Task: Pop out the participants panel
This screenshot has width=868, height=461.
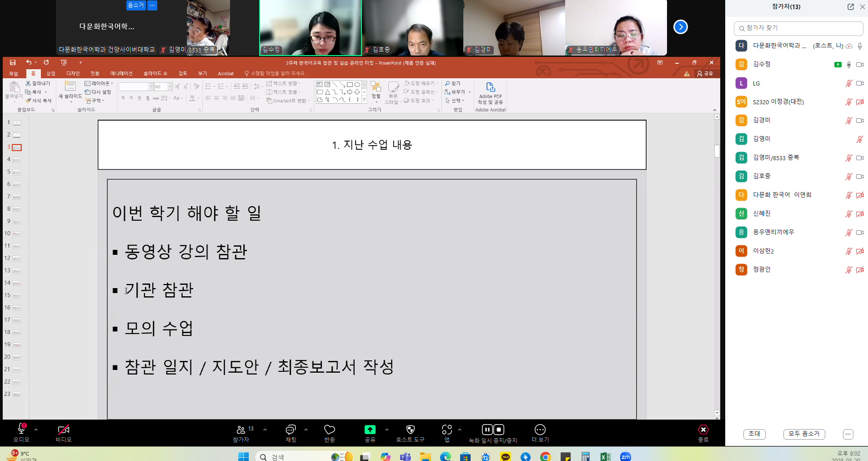Action: tap(850, 7)
